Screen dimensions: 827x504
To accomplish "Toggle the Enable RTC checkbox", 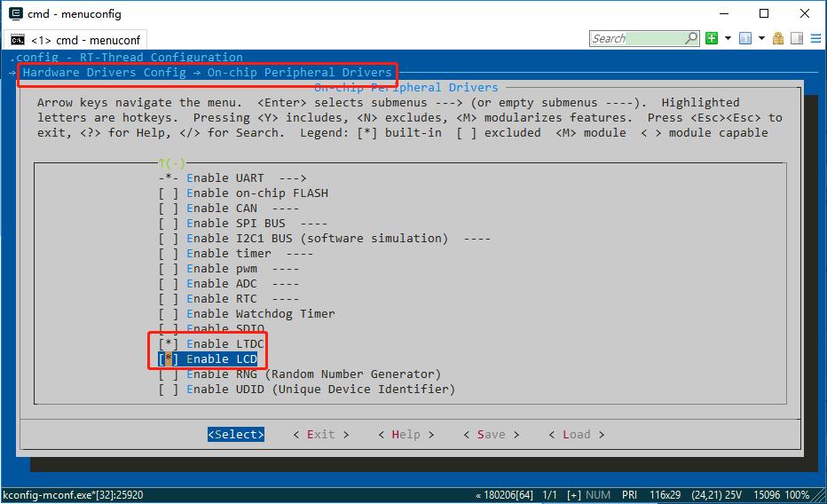I will coord(169,299).
